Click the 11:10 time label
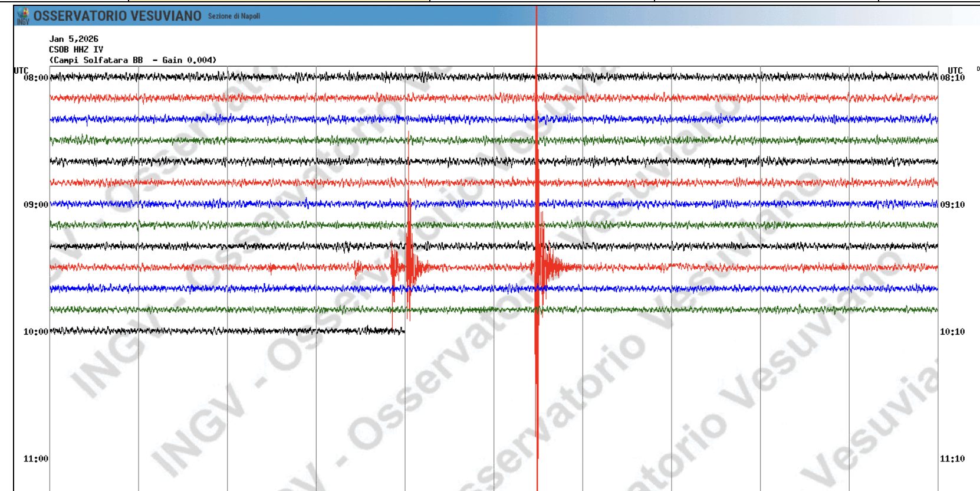 (x=952, y=459)
